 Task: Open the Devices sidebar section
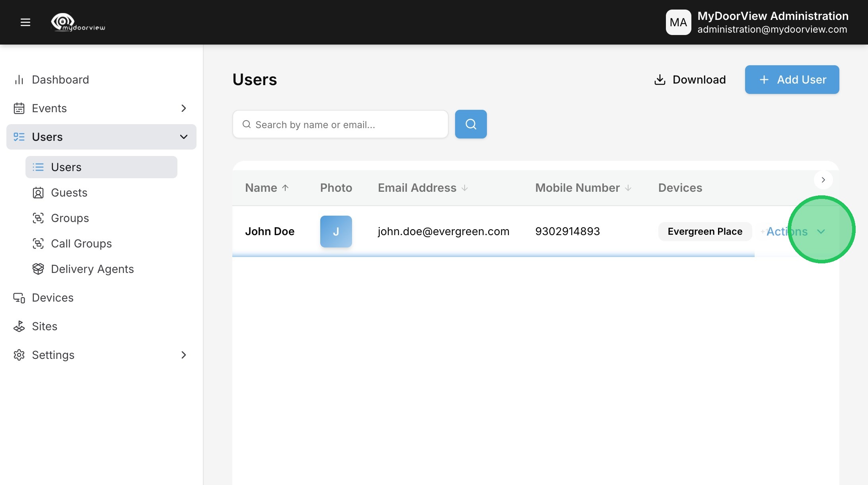click(53, 298)
